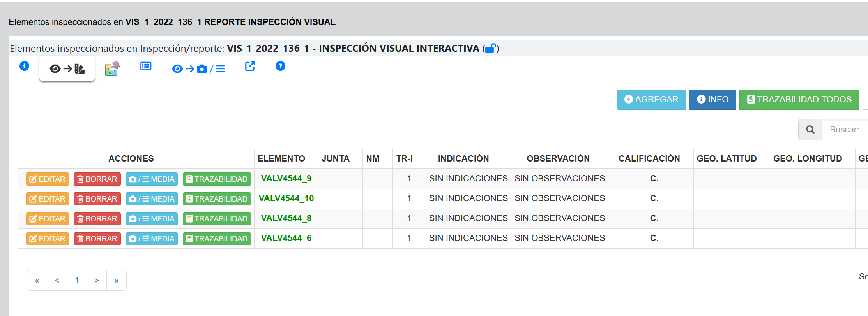Go to next page with > arrow

click(97, 281)
